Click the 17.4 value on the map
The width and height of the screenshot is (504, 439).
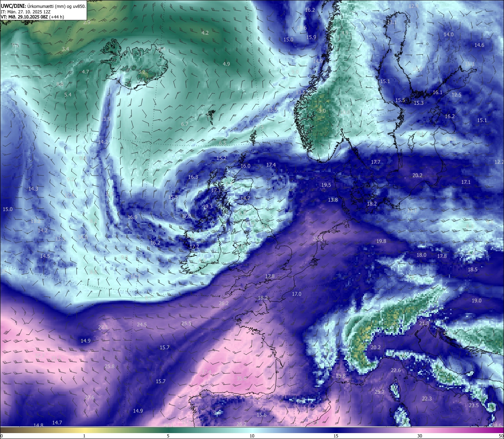tap(271, 165)
